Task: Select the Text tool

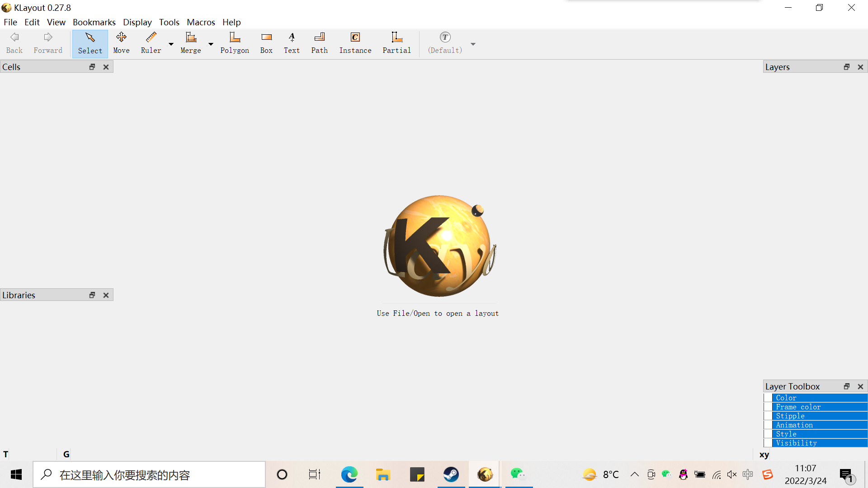Action: (292, 43)
